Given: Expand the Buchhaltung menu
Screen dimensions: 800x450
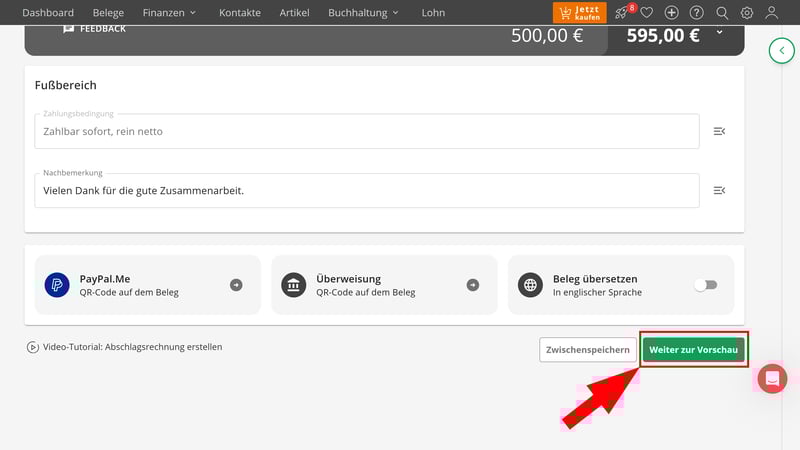Looking at the screenshot, I should [x=363, y=13].
